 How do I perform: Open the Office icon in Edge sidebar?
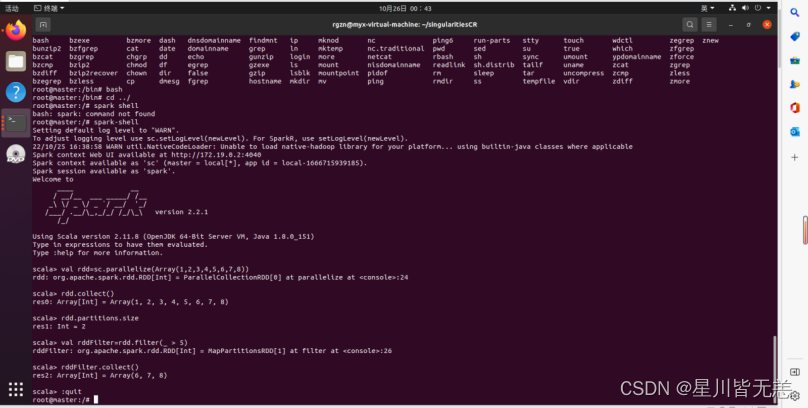[x=795, y=108]
